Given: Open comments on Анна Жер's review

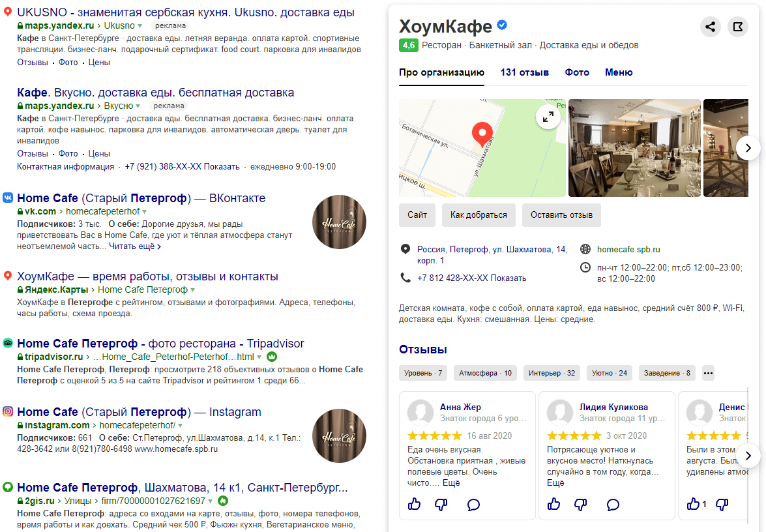Looking at the screenshot, I should (x=473, y=505).
